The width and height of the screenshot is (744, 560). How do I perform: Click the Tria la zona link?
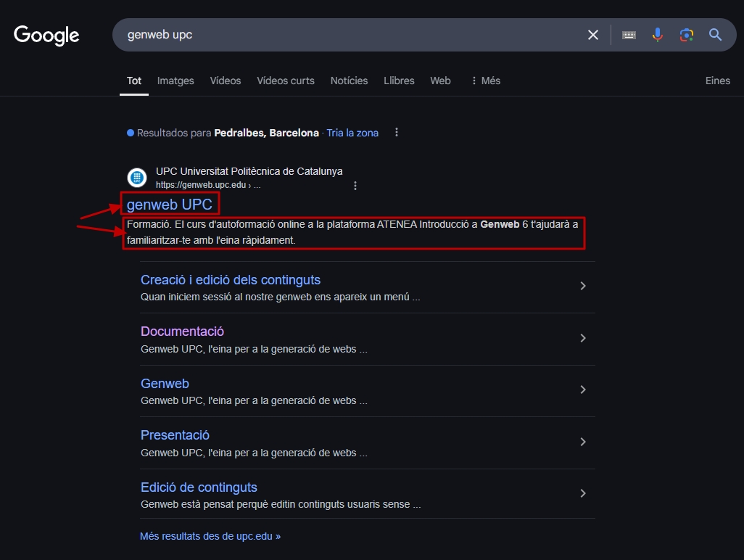(352, 133)
